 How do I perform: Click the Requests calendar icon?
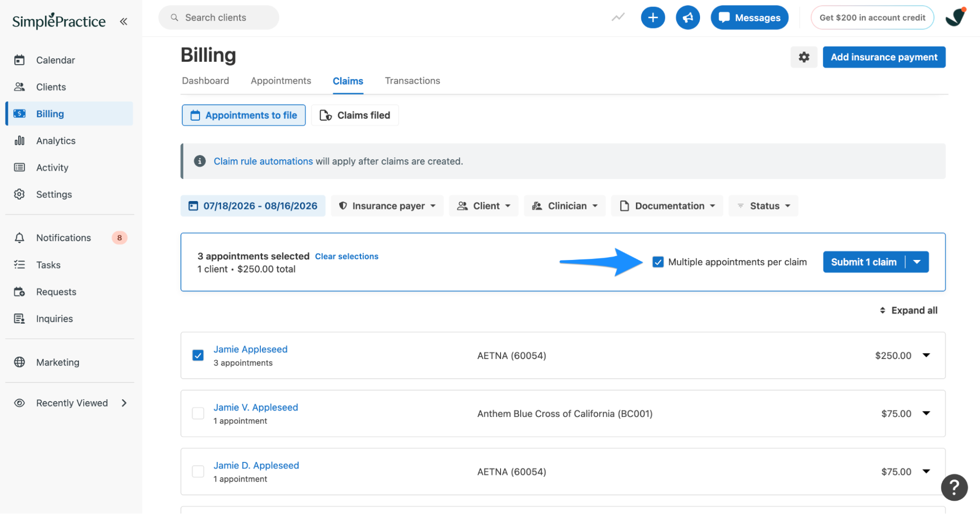point(20,292)
